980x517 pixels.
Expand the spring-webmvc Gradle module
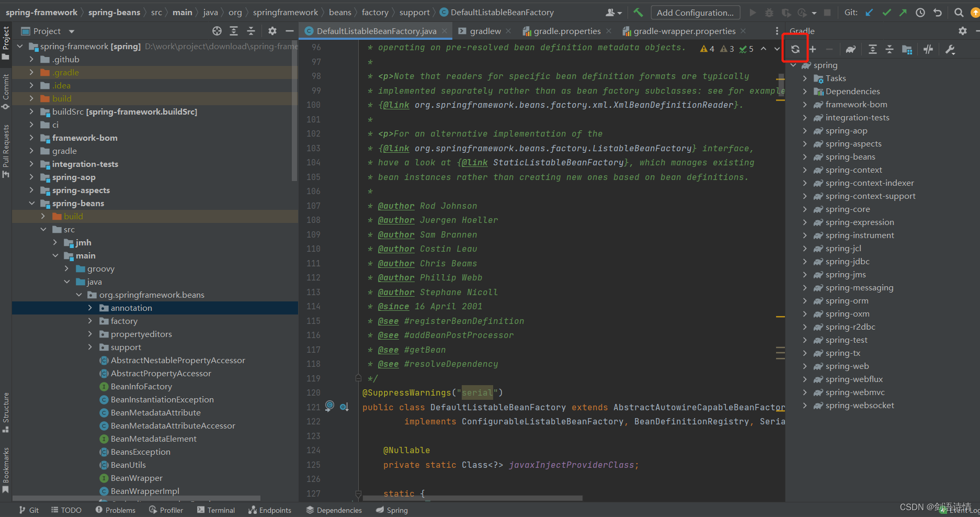click(x=805, y=392)
